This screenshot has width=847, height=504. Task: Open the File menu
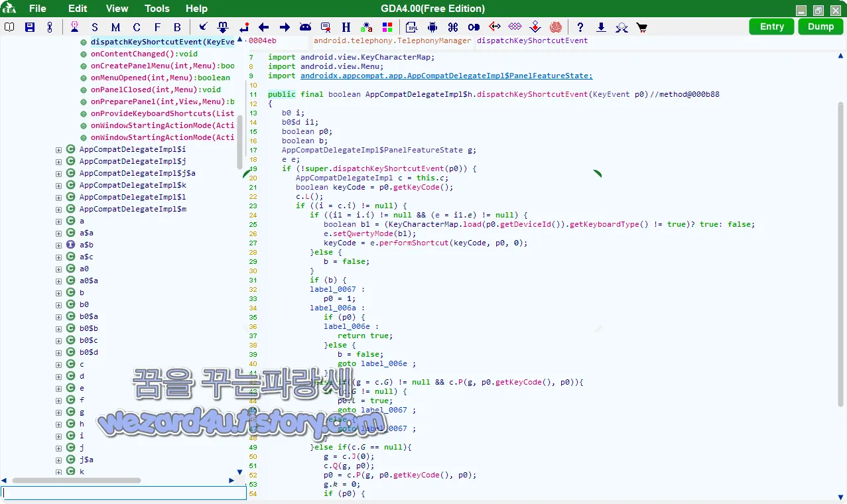tap(38, 9)
